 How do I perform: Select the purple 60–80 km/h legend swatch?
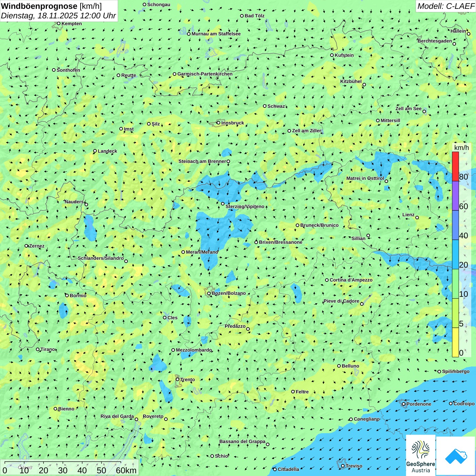pos(455,196)
